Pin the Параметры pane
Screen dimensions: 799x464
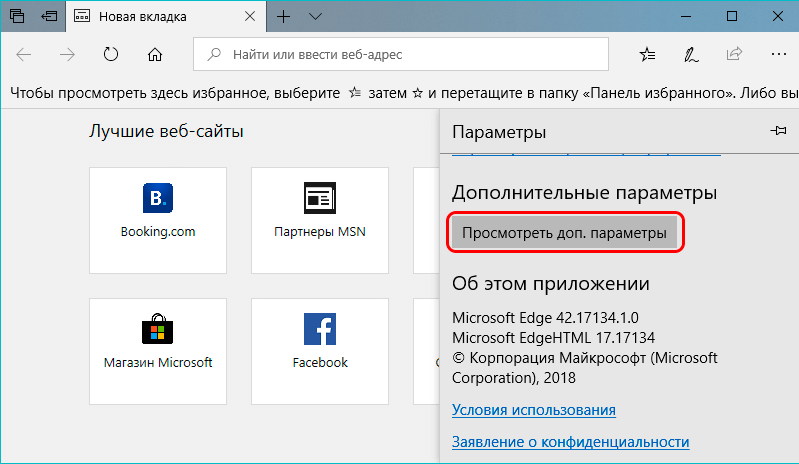click(x=778, y=131)
